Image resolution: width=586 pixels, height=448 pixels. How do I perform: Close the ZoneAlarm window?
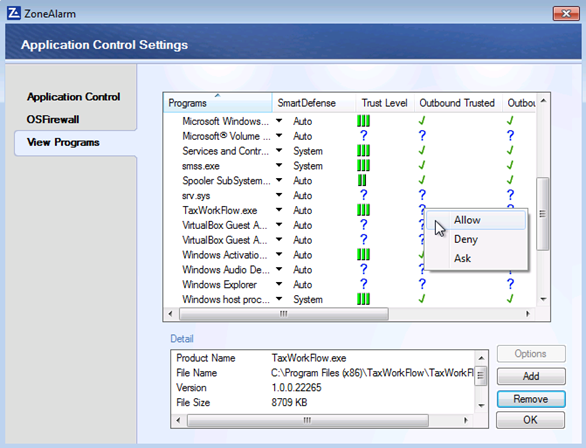pyautogui.click(x=566, y=14)
